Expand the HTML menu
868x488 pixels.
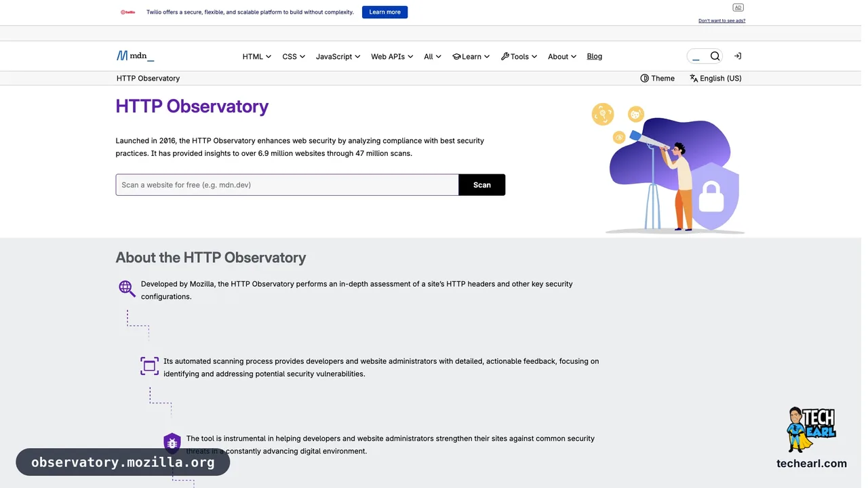pos(257,57)
